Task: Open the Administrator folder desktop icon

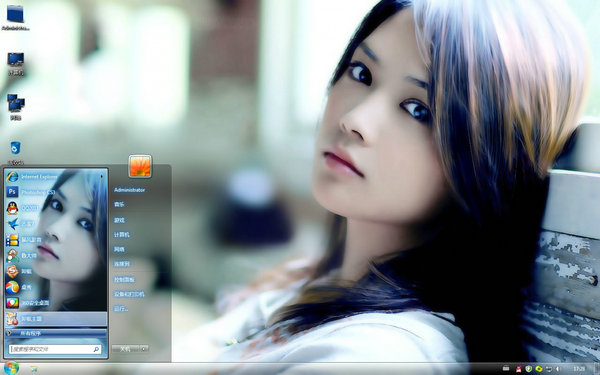Action: click(15, 17)
